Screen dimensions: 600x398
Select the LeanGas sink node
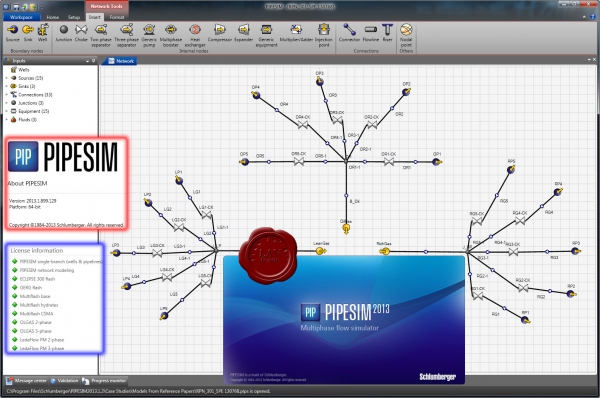(321, 251)
